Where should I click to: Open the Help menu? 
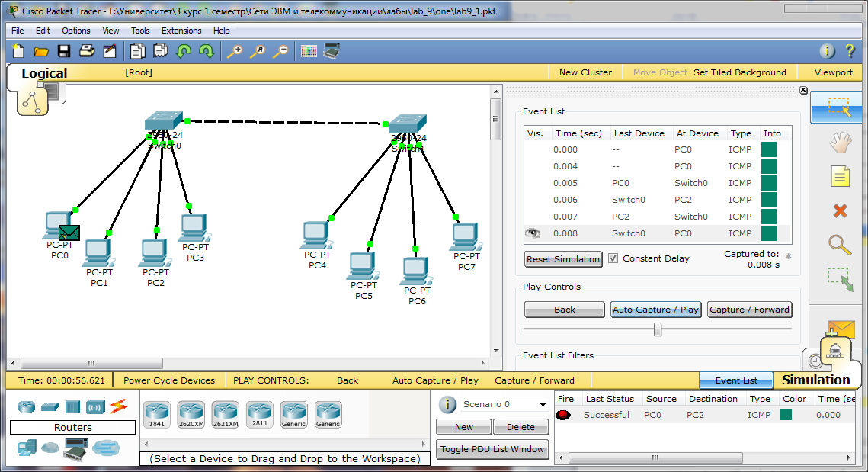(222, 31)
